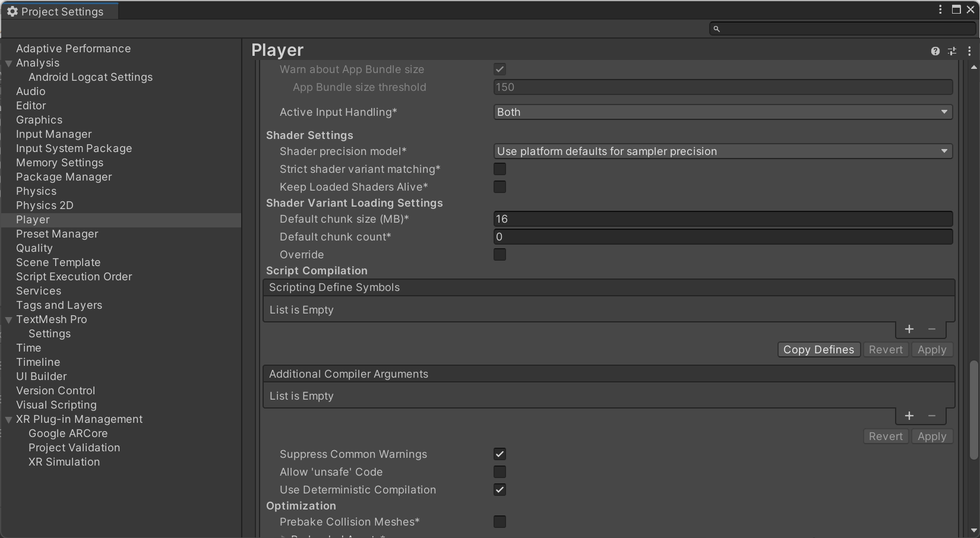Click the vertical scrollbar in Player panel

pyautogui.click(x=973, y=410)
